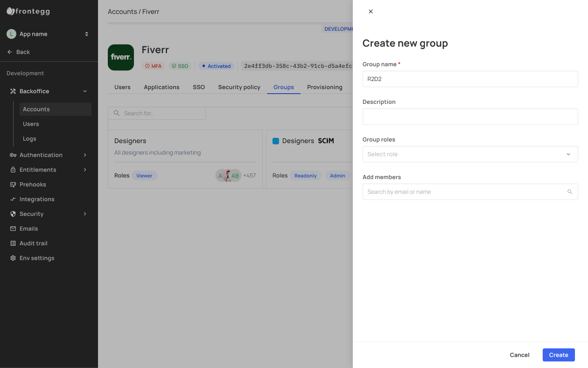
Task: Click the search icon in Add members
Action: [x=570, y=192]
